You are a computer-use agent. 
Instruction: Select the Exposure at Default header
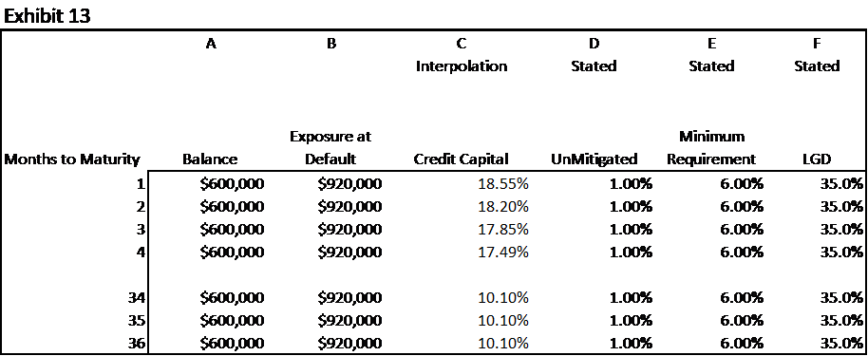[x=331, y=148]
